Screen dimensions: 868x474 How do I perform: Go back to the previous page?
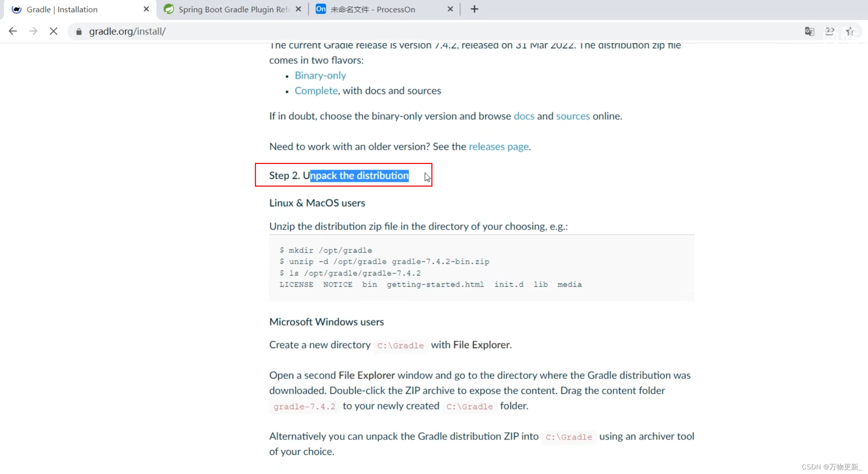13,31
